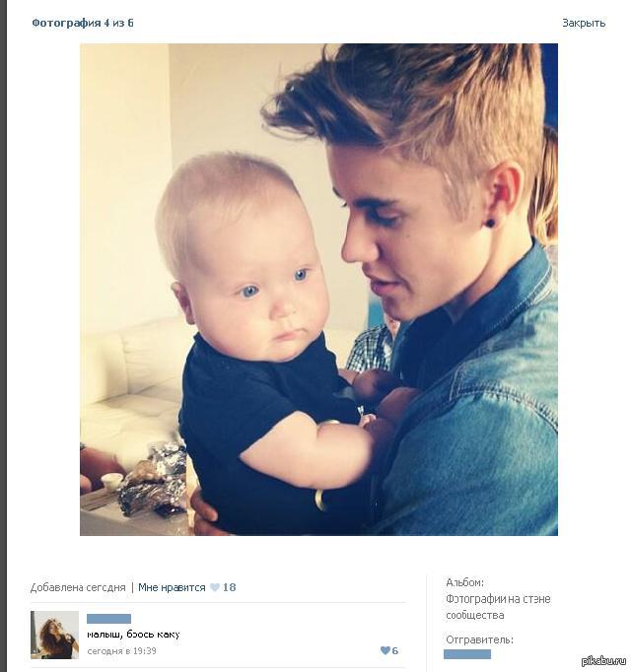
Task: Click the Мне нравится link
Action: tap(172, 587)
